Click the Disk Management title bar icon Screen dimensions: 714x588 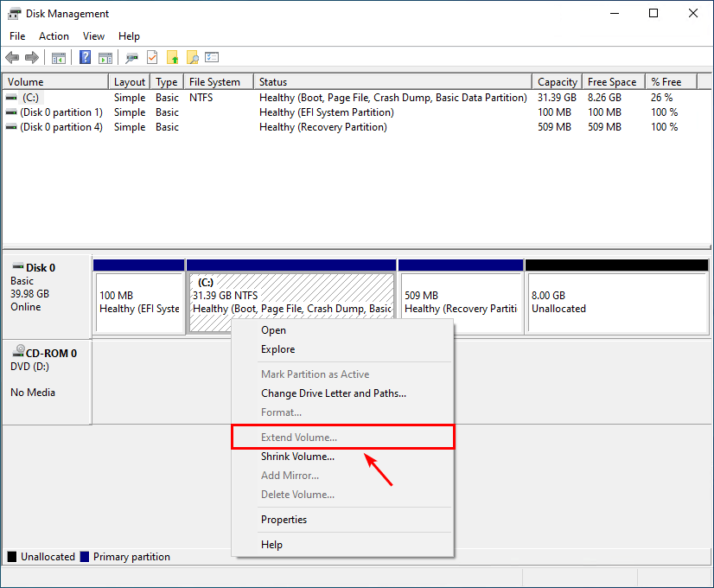coord(14,14)
